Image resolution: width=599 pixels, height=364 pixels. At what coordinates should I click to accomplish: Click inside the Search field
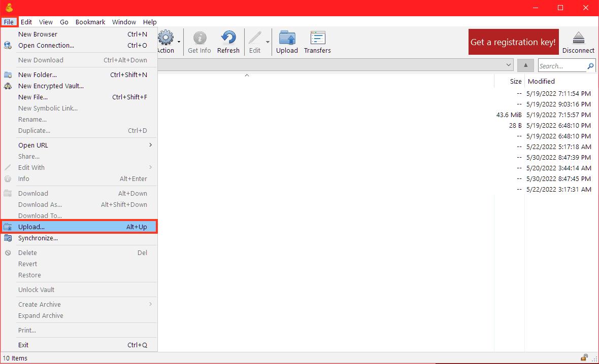(561, 66)
